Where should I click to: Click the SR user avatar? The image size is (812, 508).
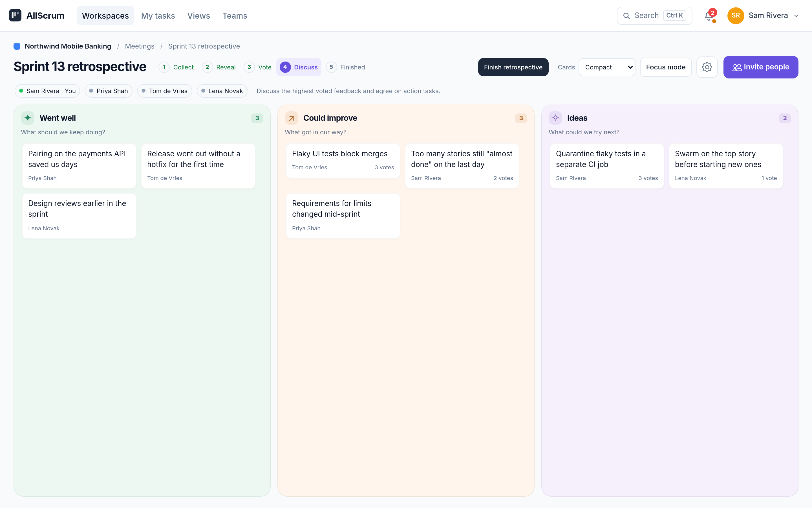[736, 16]
